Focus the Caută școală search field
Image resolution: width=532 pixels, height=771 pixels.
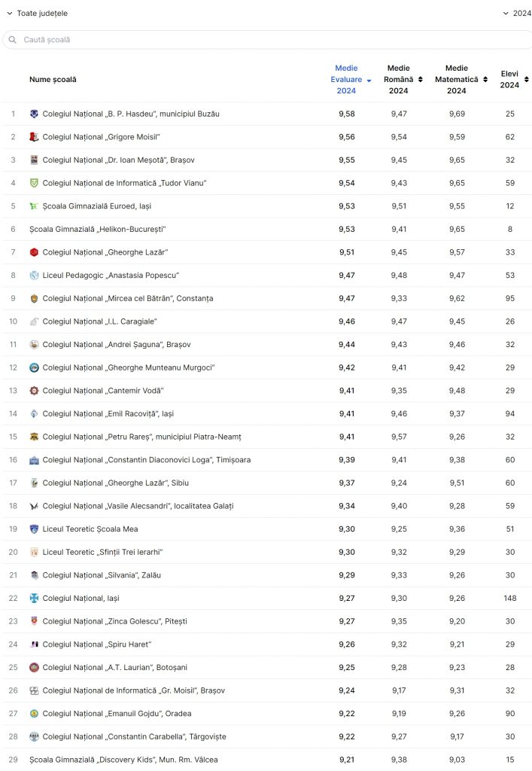[268, 40]
